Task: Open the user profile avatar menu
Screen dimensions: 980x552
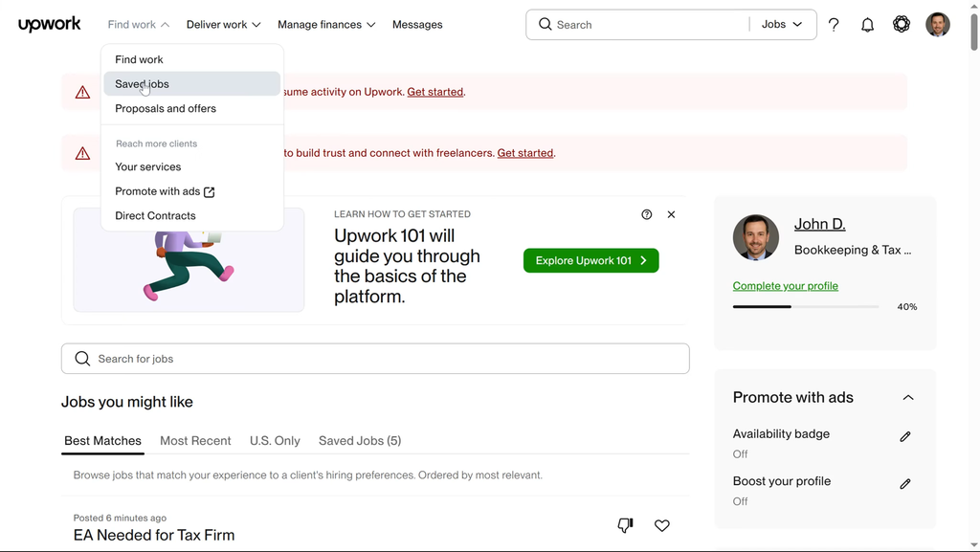Action: click(938, 25)
